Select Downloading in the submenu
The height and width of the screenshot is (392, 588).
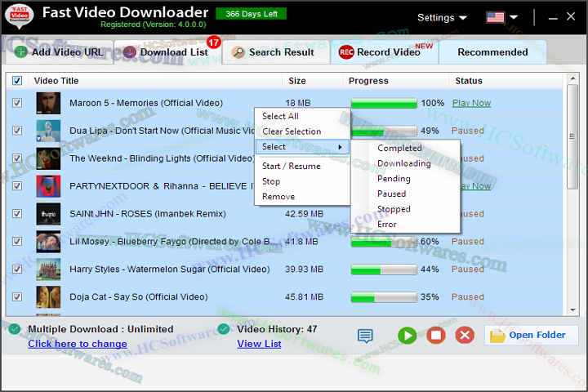tap(405, 163)
